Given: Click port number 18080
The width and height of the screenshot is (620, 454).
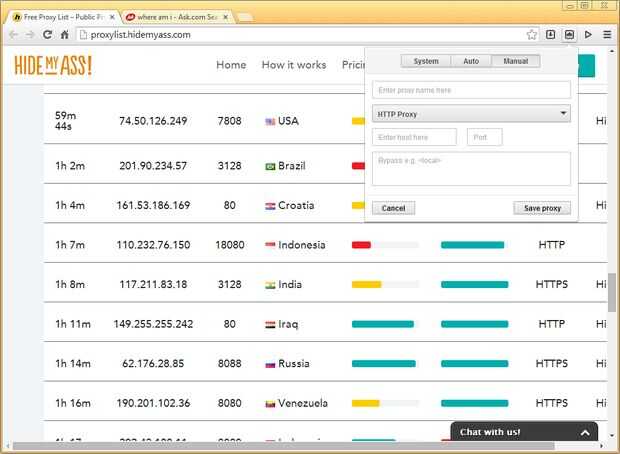Looking at the screenshot, I should coord(229,245).
